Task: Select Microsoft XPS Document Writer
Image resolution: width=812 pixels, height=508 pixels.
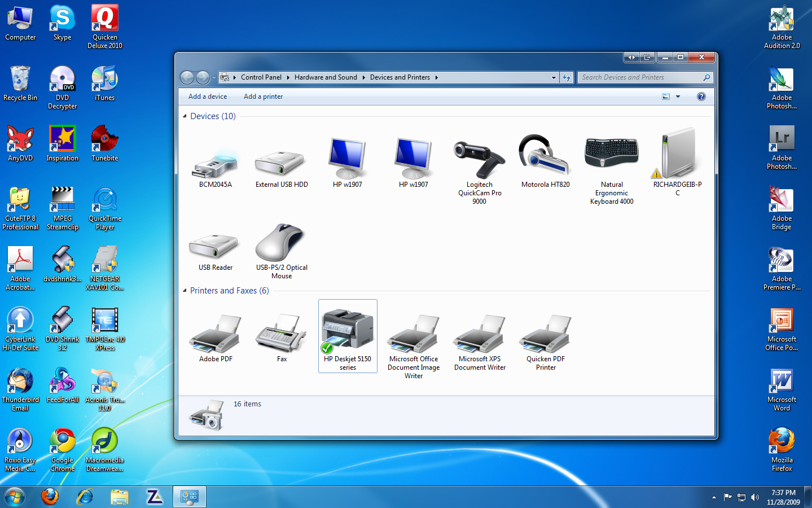Action: pos(480,341)
